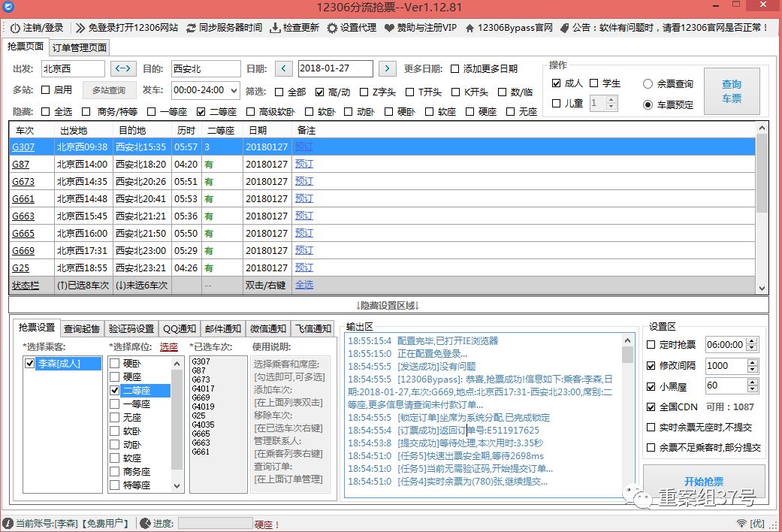Uncheck the 成人 passenger checkbox
This screenshot has height=532, width=782.
coord(556,83)
